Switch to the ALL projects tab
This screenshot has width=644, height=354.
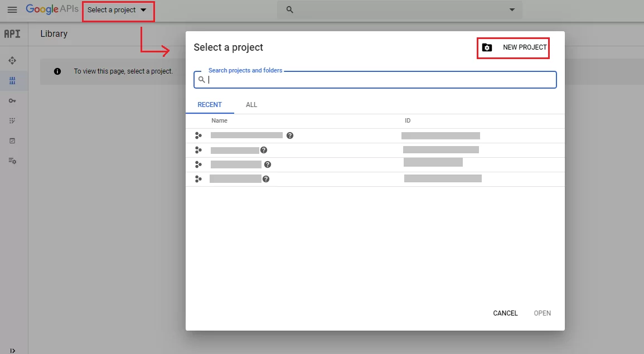(251, 105)
